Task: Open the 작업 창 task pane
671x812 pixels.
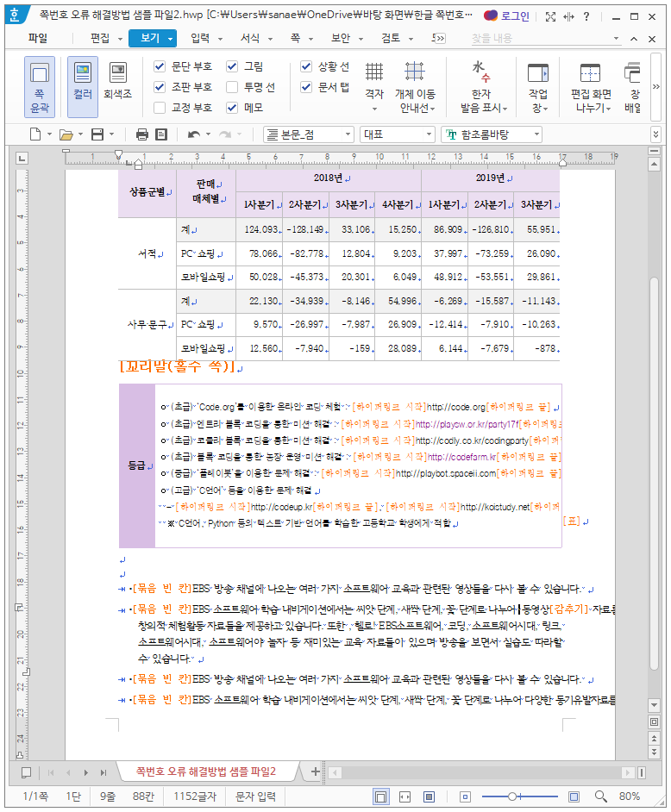Action: click(x=538, y=86)
